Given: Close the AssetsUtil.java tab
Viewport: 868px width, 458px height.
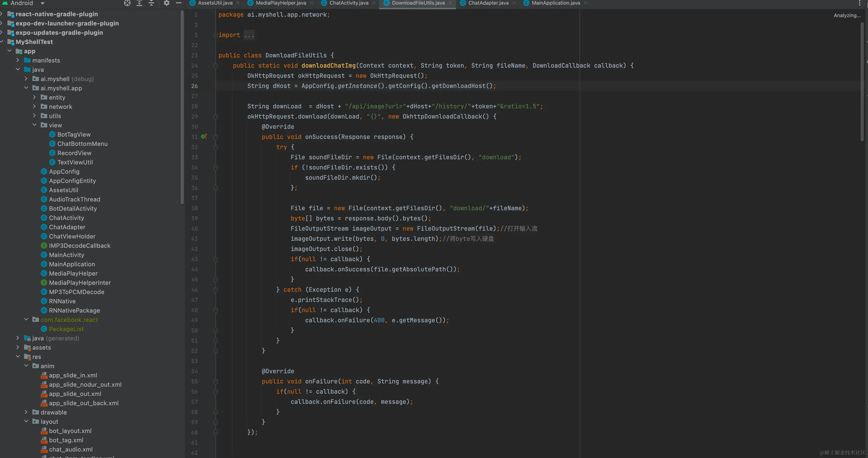Looking at the screenshot, I should point(238,3).
